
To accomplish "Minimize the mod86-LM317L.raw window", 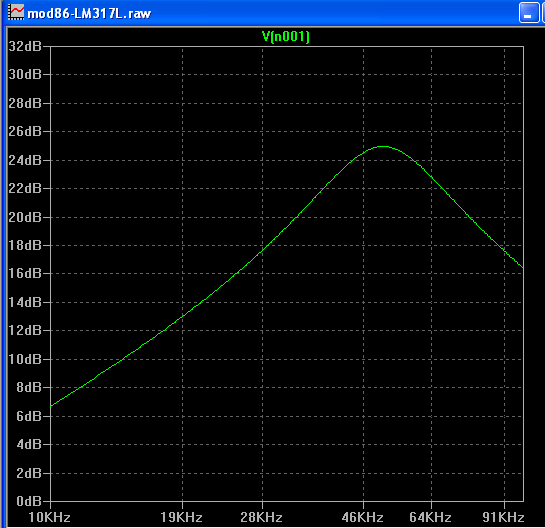I will [529, 13].
